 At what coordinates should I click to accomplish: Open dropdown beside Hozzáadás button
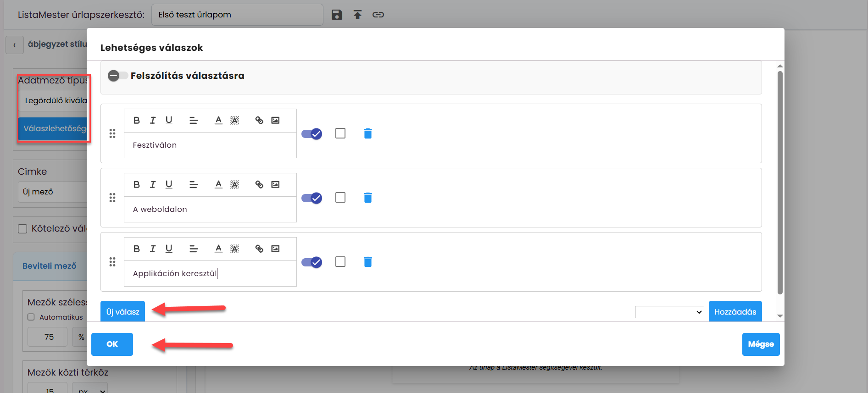(x=669, y=312)
